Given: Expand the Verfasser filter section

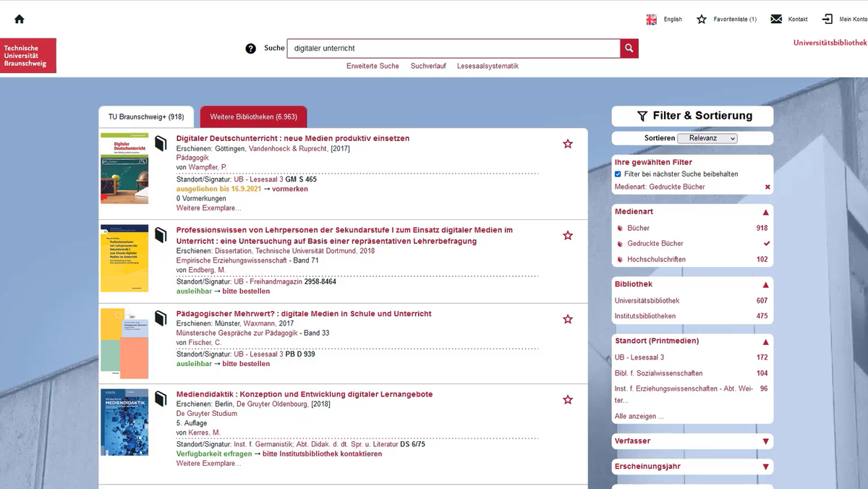Looking at the screenshot, I should [765, 441].
